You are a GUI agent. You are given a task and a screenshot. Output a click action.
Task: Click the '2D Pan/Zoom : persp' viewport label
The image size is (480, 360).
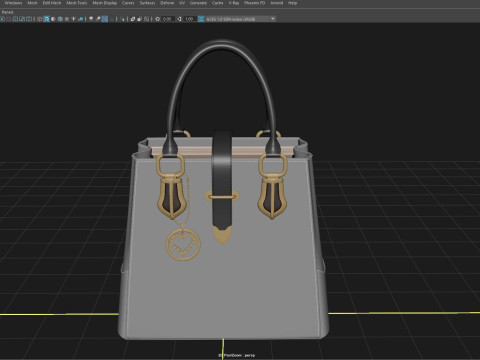pyautogui.click(x=237, y=355)
